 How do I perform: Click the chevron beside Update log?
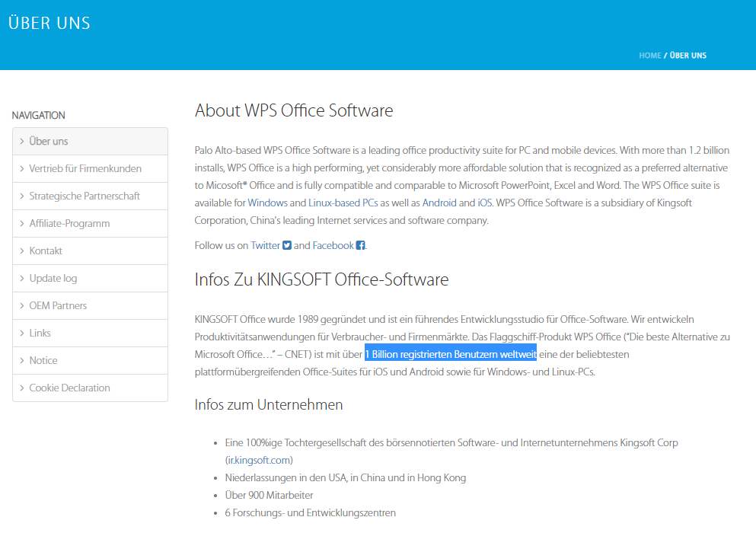click(22, 278)
